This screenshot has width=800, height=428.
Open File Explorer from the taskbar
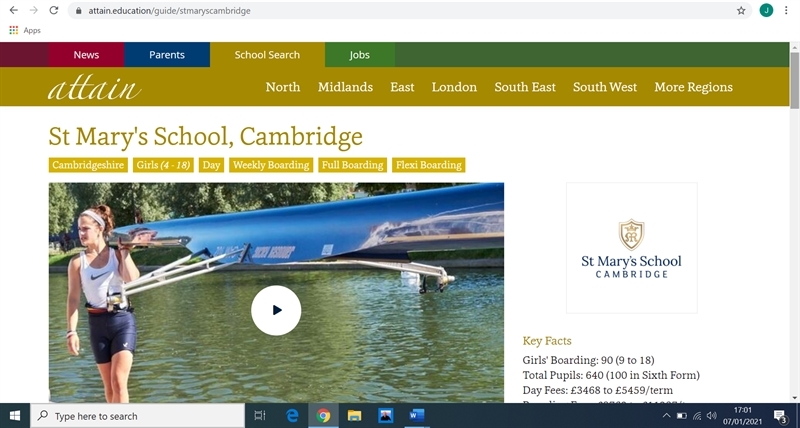[355, 416]
